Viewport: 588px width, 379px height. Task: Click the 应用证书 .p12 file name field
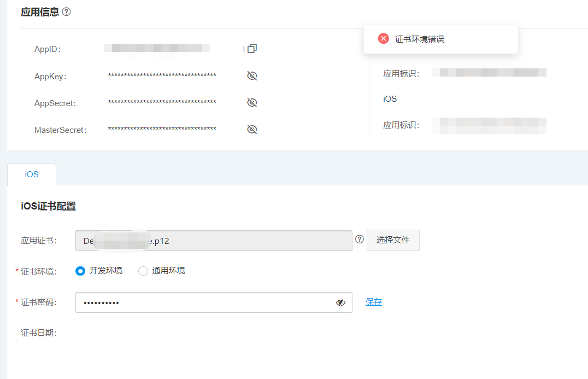click(x=213, y=241)
